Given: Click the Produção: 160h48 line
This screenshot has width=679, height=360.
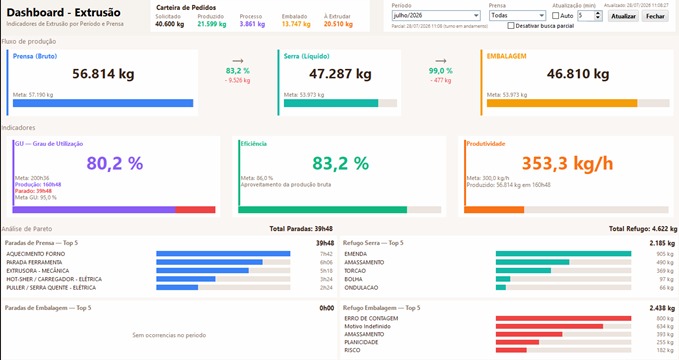Looking at the screenshot, I should tap(38, 185).
